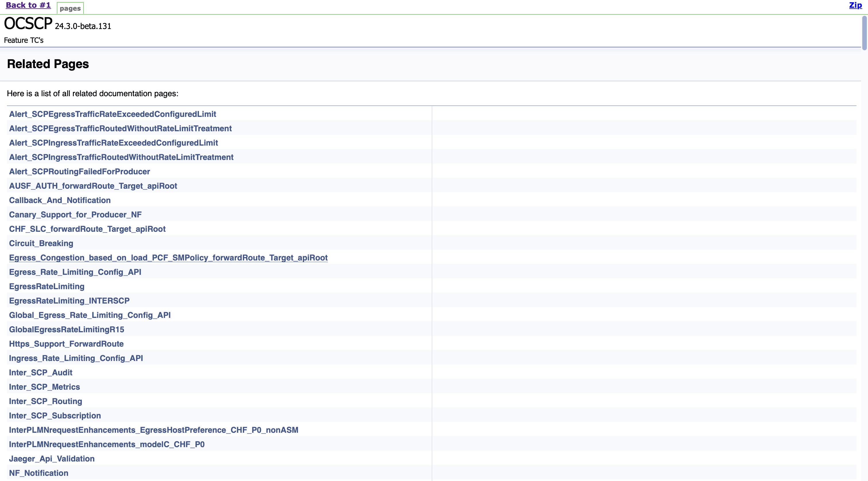Open Alert_SCPEgressTrafficRateExceededConfiguredLimit page
The height and width of the screenshot is (481, 868).
tap(113, 114)
